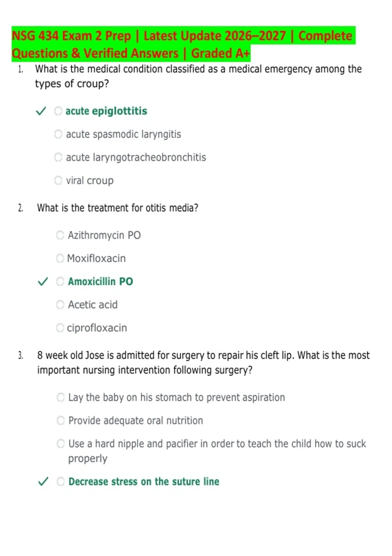The width and height of the screenshot is (392, 556).
Task: Select acute laryngotracheobronchitis radio button
Action: pyautogui.click(x=58, y=157)
